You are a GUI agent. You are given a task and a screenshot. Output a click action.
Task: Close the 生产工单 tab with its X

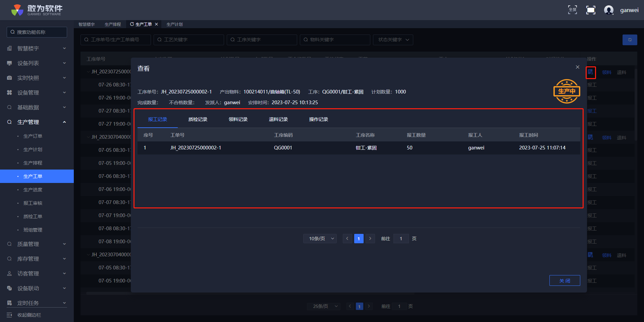click(x=156, y=24)
